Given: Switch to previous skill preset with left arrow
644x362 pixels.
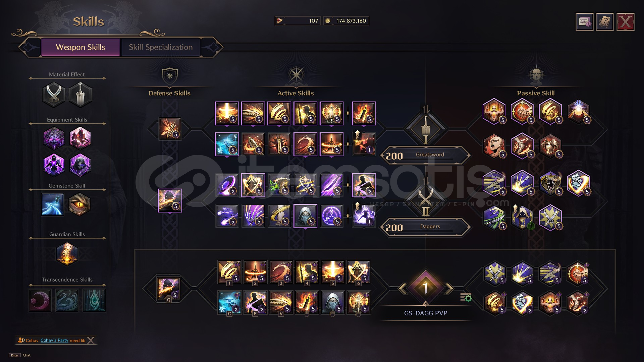Looking at the screenshot, I should click(x=402, y=288).
